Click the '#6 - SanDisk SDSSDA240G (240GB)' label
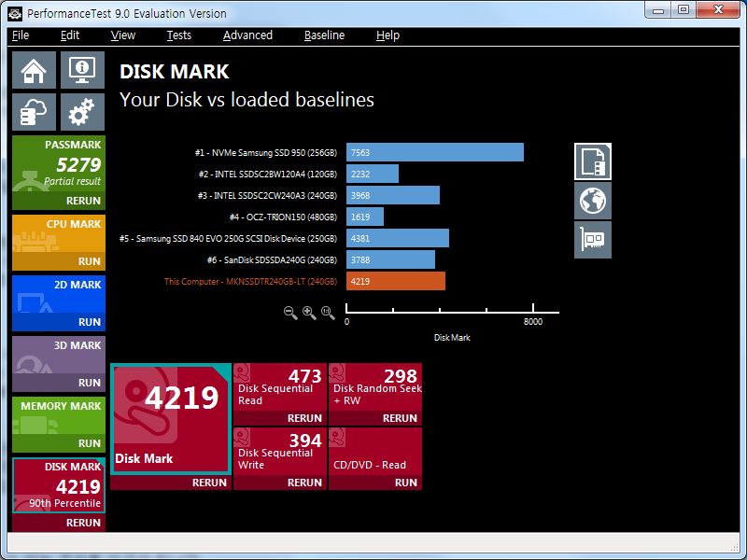 point(272,260)
